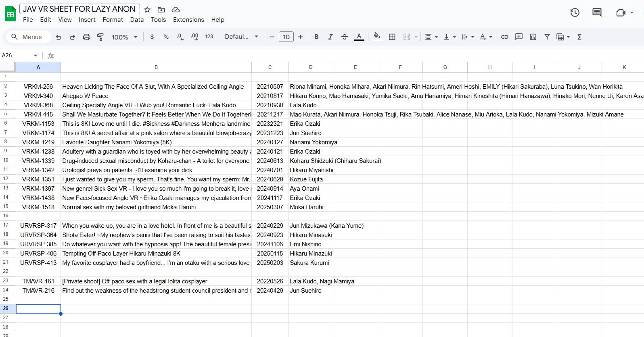The width and height of the screenshot is (644, 337).
Task: Star this spreadsheet
Action: (x=147, y=10)
